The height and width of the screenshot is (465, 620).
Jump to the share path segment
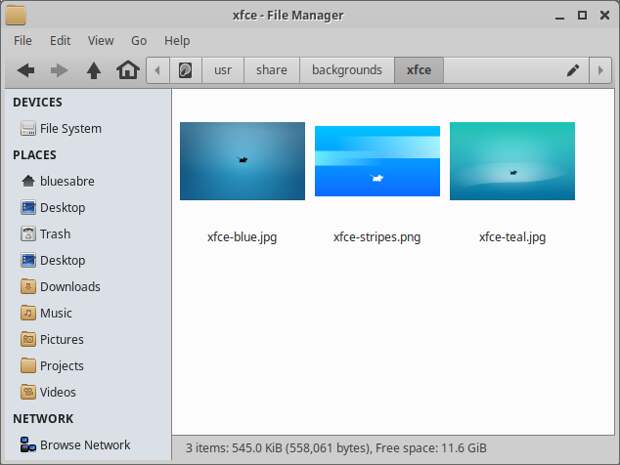tap(272, 70)
